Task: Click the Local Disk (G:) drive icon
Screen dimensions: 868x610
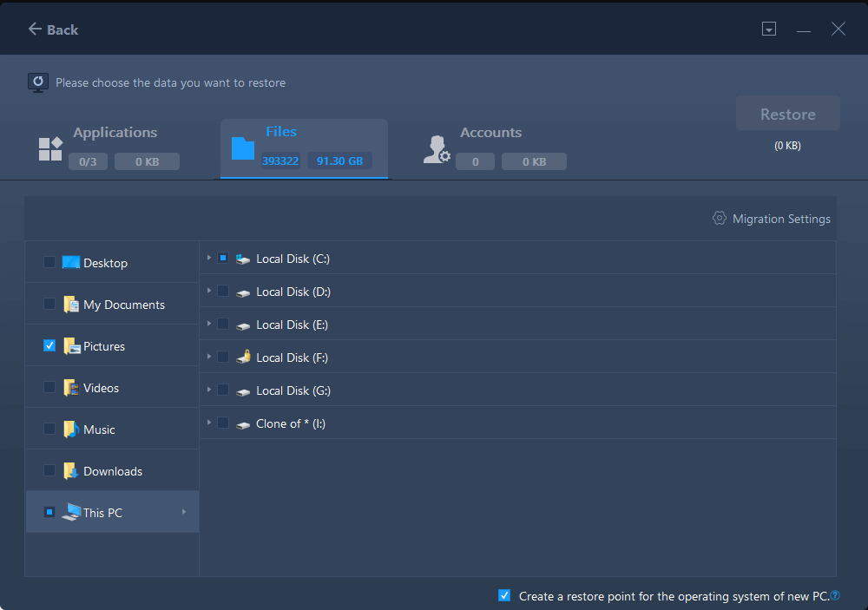Action: pos(243,392)
